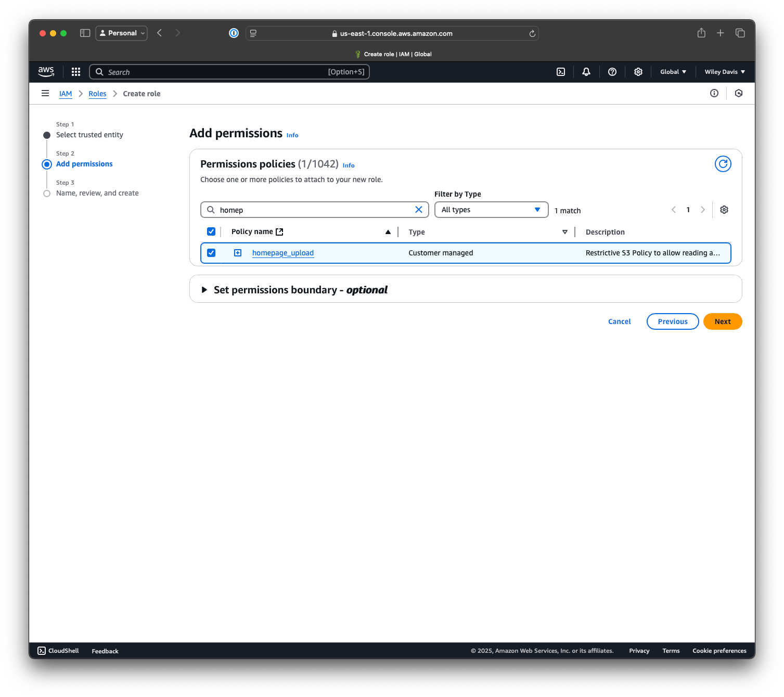Launch CloudShell from the top navigation bar
Screen dimensions: 784x697
561,72
